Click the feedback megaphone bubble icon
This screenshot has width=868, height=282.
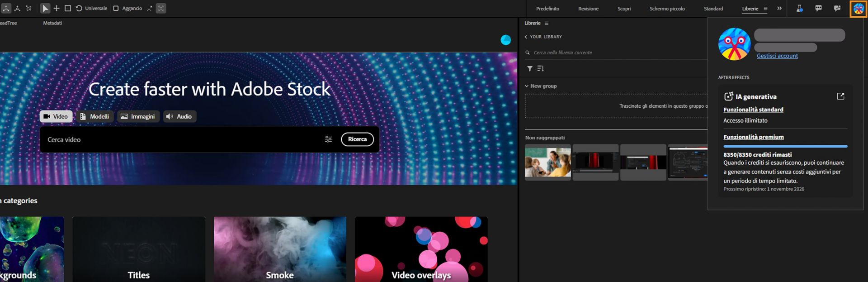(837, 8)
